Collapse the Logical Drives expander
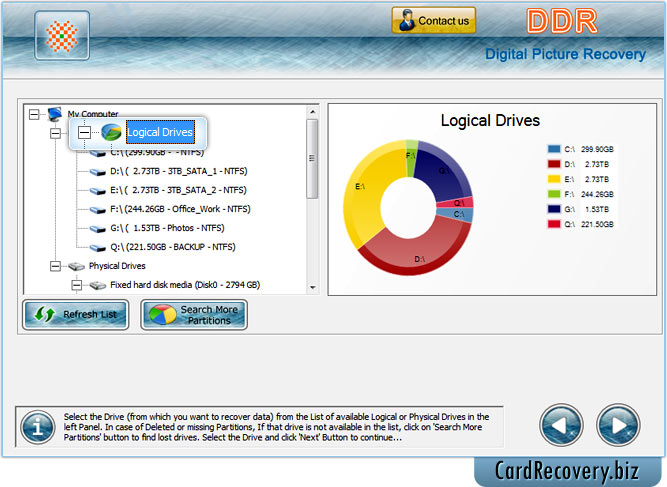Screen dimensions: 667x487 tap(84, 132)
